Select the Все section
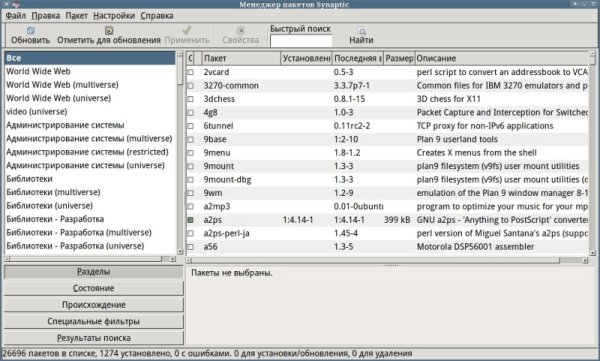The image size is (600, 361). (90, 58)
